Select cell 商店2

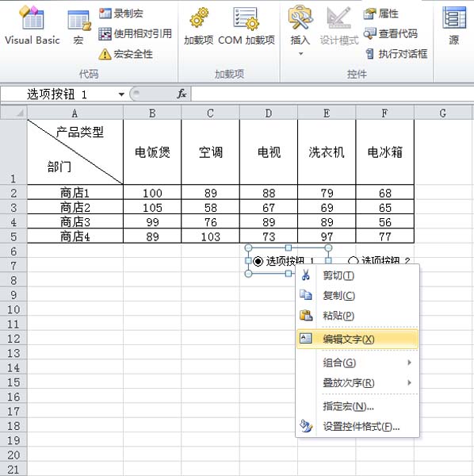click(75, 207)
